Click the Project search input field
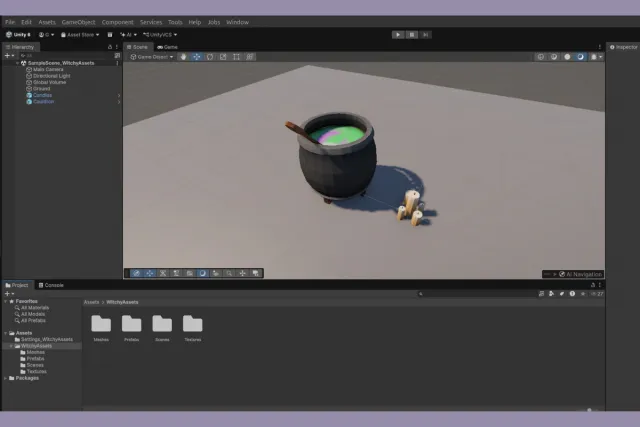The width and height of the screenshot is (640, 427). (x=476, y=294)
